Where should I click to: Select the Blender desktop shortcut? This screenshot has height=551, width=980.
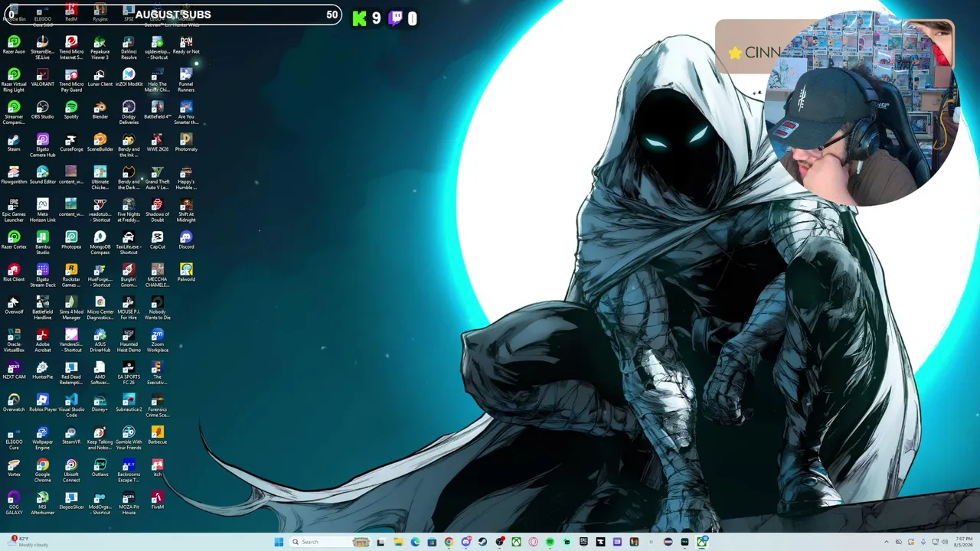tap(100, 111)
